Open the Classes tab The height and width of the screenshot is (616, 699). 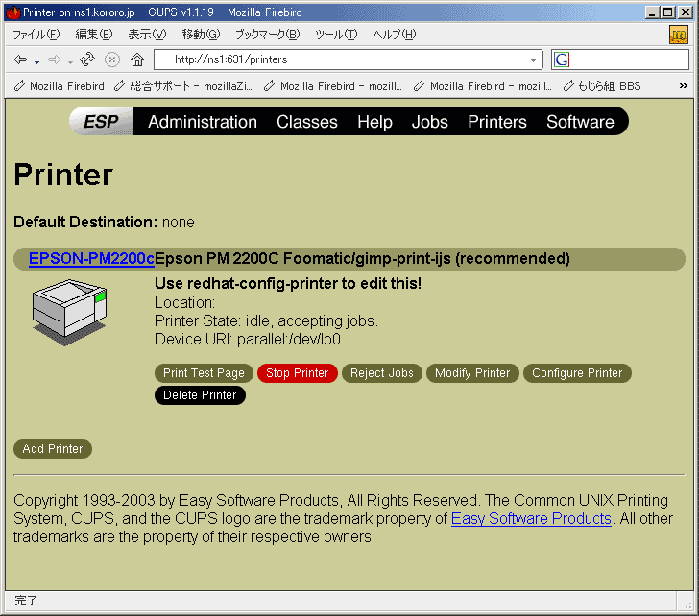coord(307,122)
